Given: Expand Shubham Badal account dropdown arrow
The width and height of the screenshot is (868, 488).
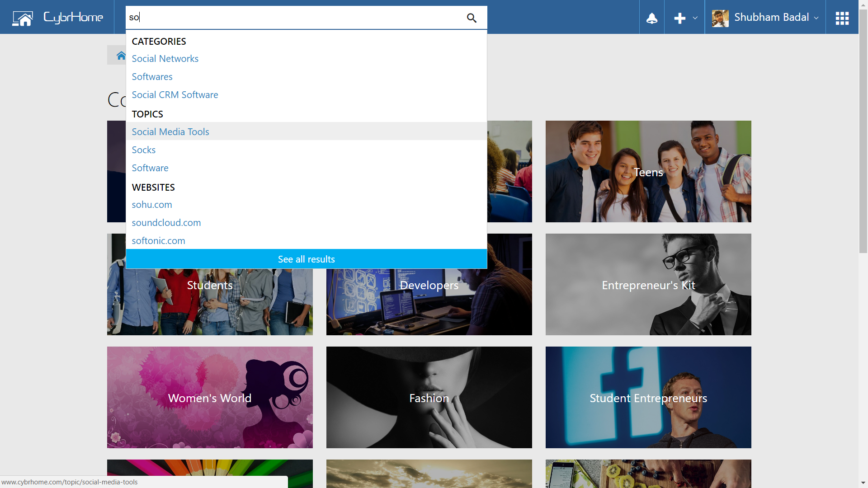Looking at the screenshot, I should pos(816,18).
